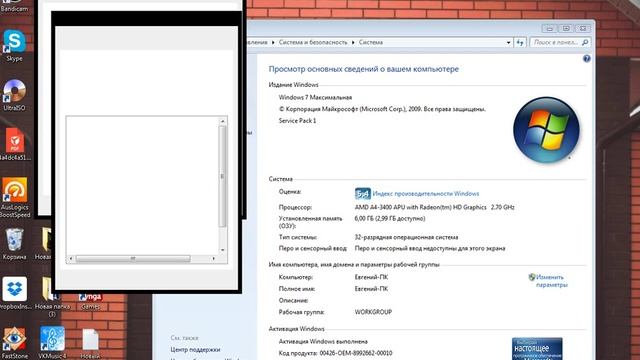The width and height of the screenshot is (640, 360).
Task: Close the System window
Action: [583, 29]
